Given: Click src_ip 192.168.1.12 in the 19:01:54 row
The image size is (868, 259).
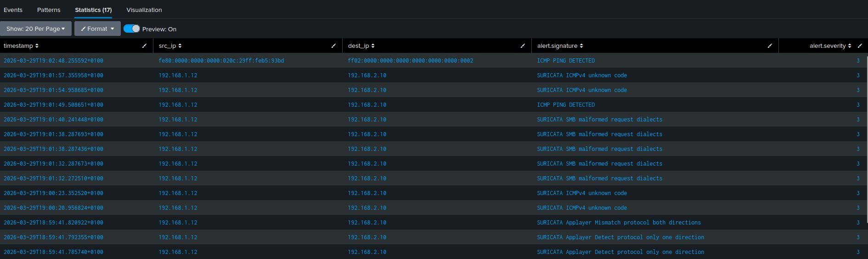Looking at the screenshot, I should click(178, 90).
